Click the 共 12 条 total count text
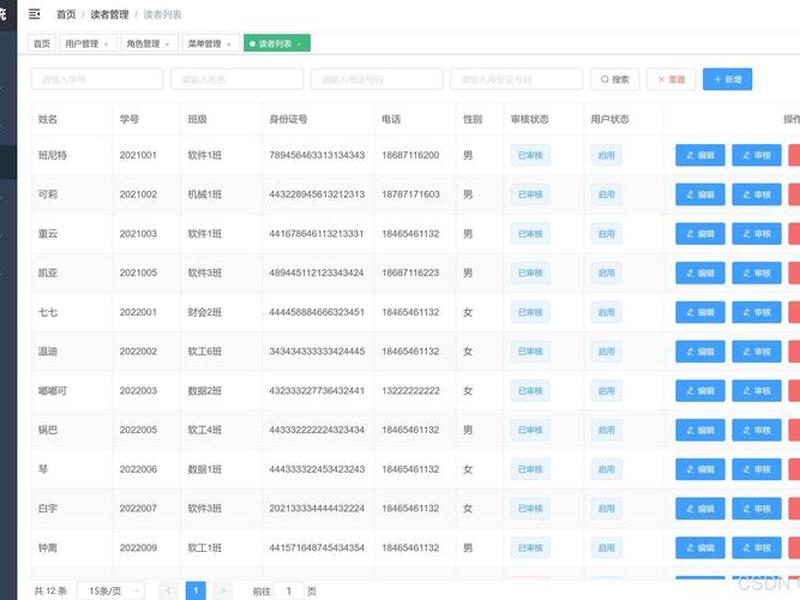Image resolution: width=800 pixels, height=600 pixels. click(x=51, y=591)
